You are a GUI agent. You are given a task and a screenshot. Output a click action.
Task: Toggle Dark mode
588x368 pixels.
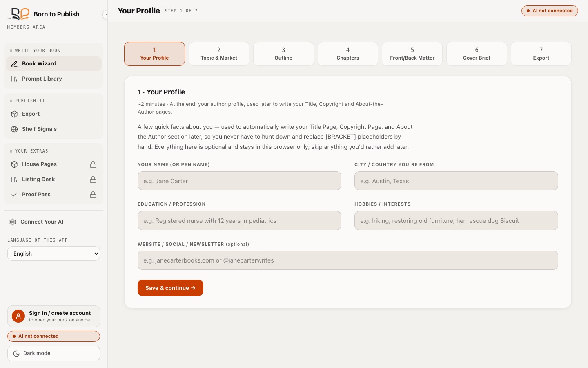[53, 354]
